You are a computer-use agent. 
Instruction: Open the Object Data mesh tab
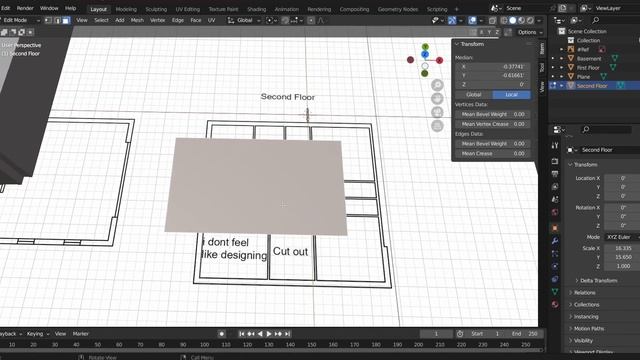coord(555,291)
